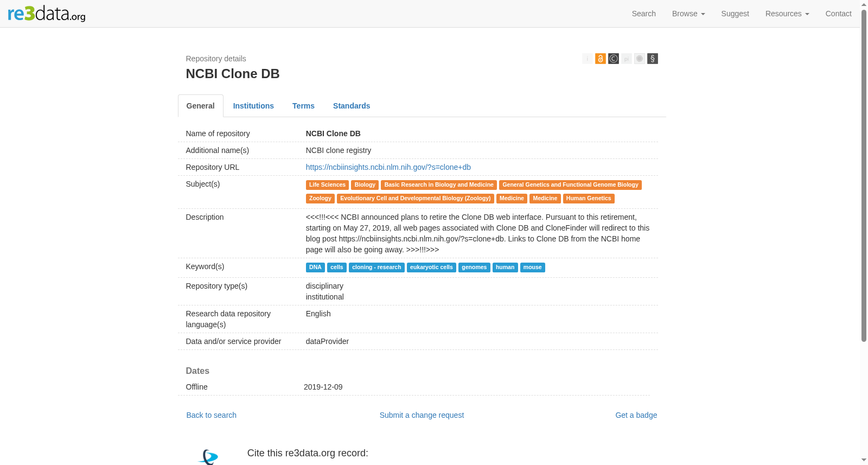868x465 pixels.
Task: Click the DNA keyword tag
Action: (x=315, y=267)
